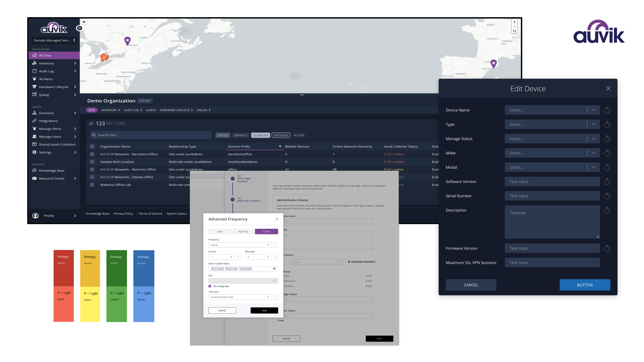Check the Sample Mult Location row checkbox
Viewport: 644px width, 362px height.
pyautogui.click(x=92, y=162)
